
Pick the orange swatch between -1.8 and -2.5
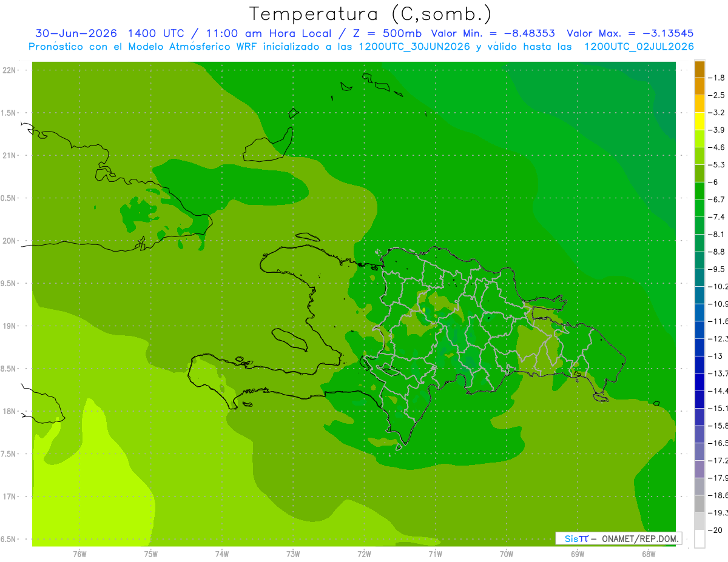(x=699, y=86)
